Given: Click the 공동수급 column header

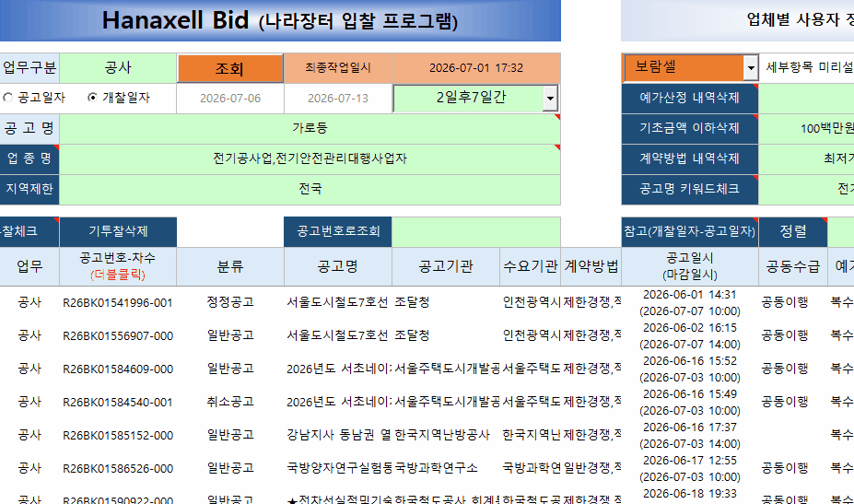Looking at the screenshot, I should click(792, 266).
